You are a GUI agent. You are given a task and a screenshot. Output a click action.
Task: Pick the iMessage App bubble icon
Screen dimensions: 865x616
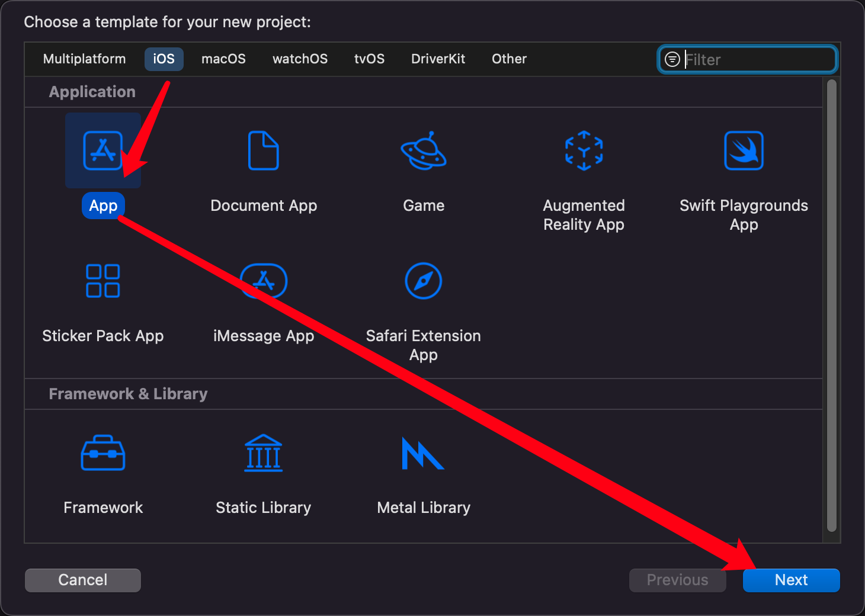264,281
